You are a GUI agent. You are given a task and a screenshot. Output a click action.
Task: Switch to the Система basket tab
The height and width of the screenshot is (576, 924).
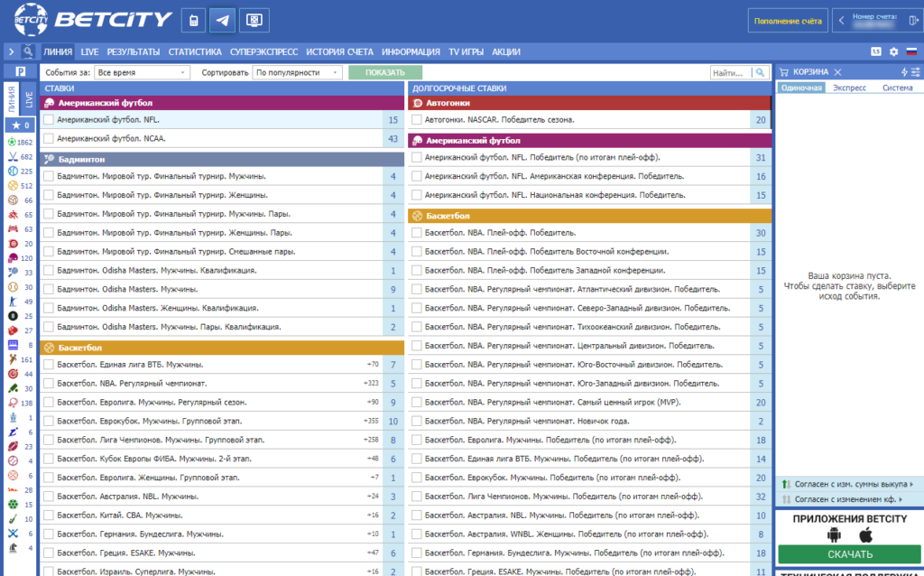click(x=898, y=88)
